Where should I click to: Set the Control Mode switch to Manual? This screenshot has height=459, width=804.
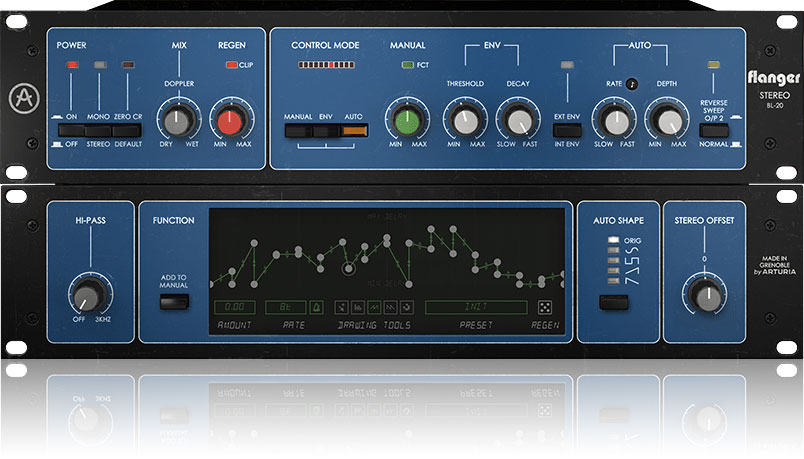[x=298, y=131]
